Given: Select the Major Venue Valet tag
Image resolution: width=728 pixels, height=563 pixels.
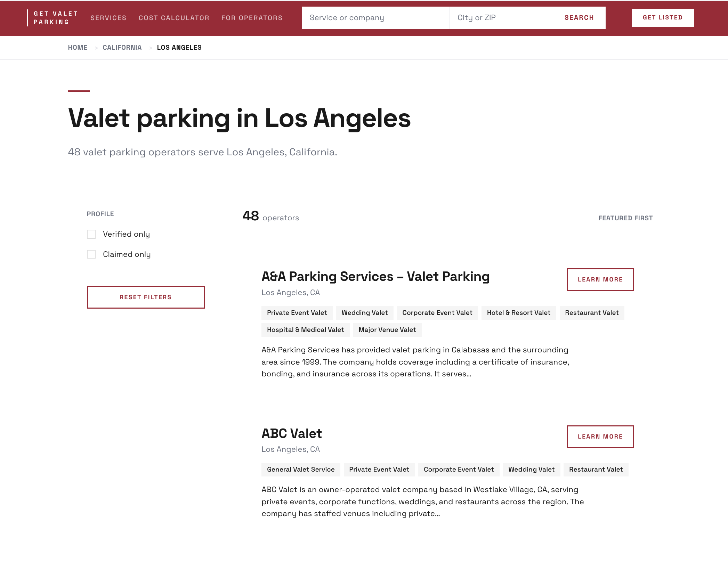Looking at the screenshot, I should tap(387, 330).
